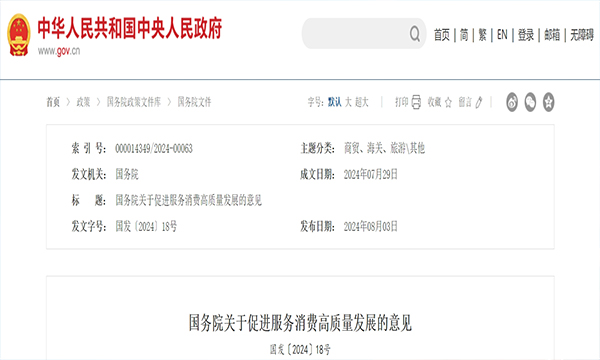Open the EN English version
The image size is (600, 360).
click(502, 35)
